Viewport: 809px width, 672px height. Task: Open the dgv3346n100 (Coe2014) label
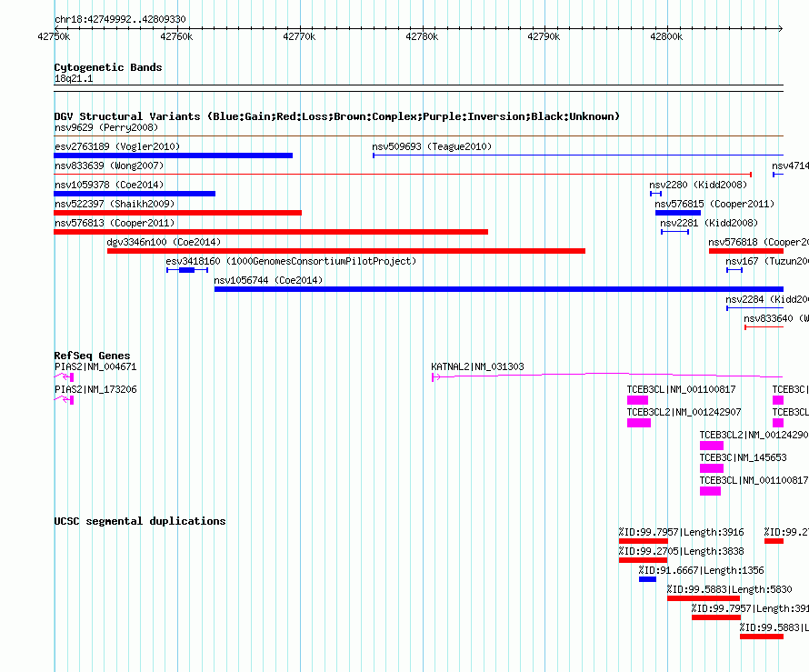point(164,242)
